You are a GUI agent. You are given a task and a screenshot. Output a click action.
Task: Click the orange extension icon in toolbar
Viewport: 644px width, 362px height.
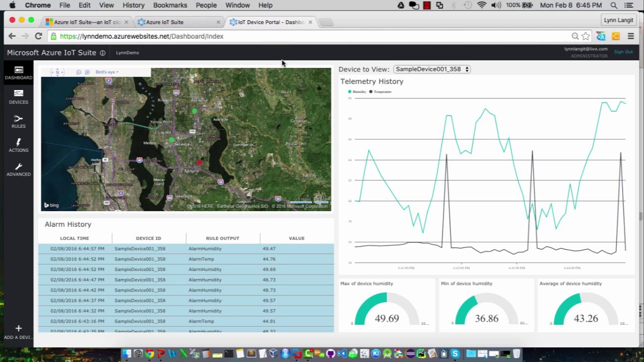click(616, 36)
